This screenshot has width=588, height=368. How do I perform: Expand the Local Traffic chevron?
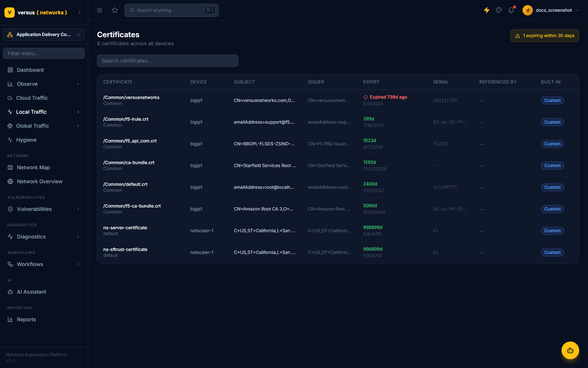pos(78,112)
